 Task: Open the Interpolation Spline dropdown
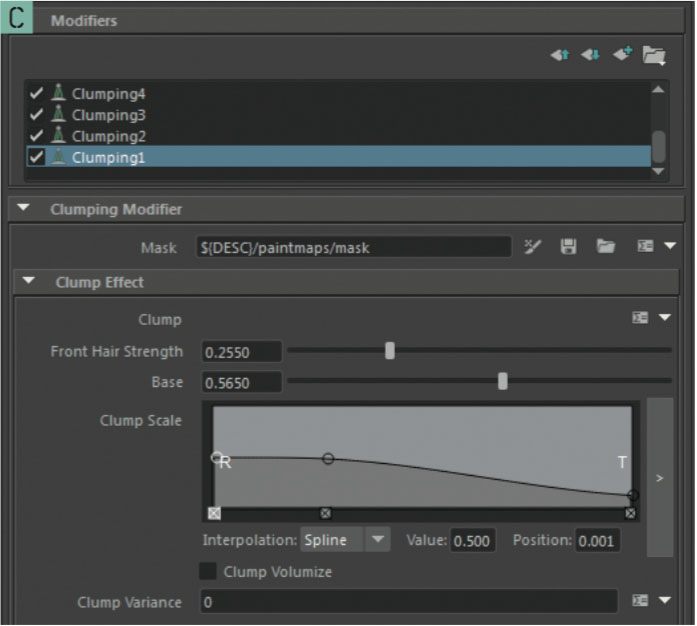345,540
